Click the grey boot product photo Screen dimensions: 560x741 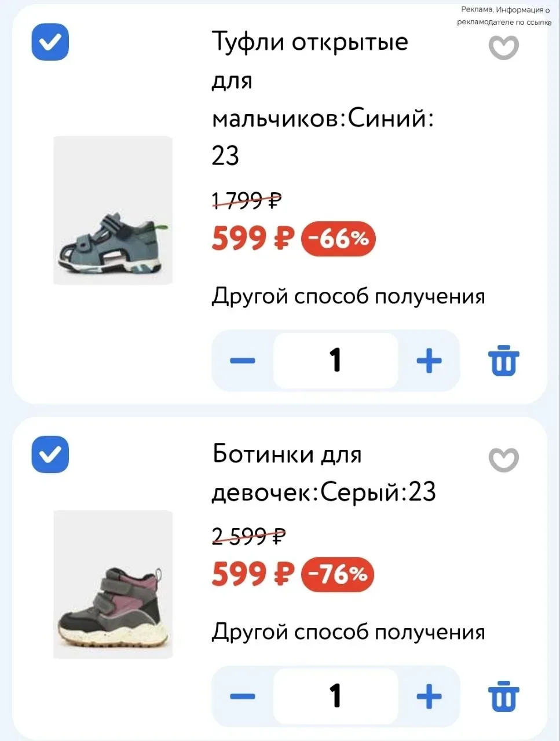[x=113, y=584]
